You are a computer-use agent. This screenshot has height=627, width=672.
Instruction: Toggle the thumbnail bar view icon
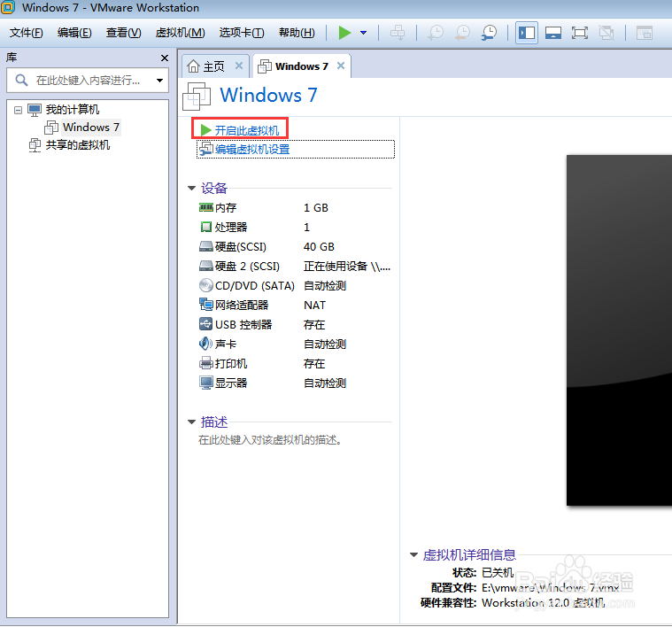[x=553, y=33]
